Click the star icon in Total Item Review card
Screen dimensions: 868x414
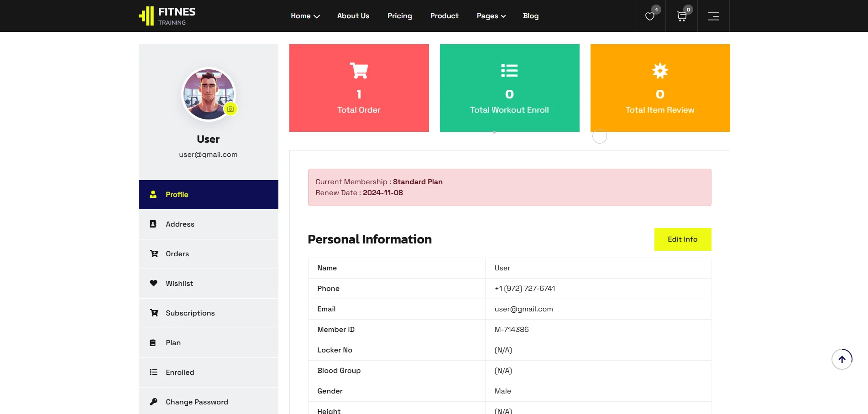tap(660, 71)
